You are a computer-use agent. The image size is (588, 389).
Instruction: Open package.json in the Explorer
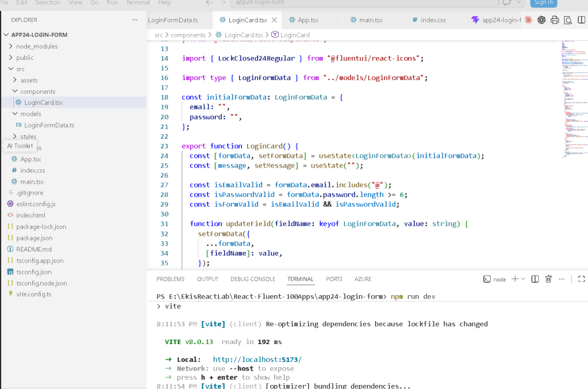pyautogui.click(x=34, y=238)
